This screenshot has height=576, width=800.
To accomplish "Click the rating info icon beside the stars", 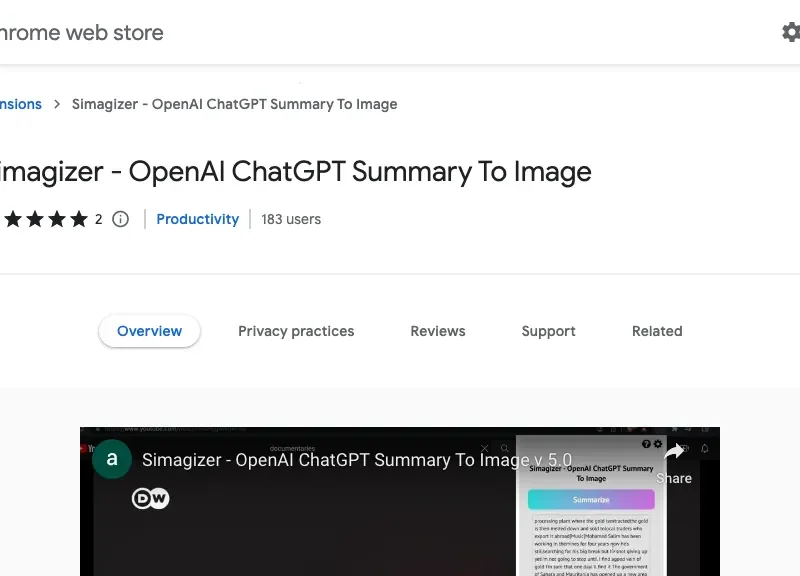I will 120,219.
